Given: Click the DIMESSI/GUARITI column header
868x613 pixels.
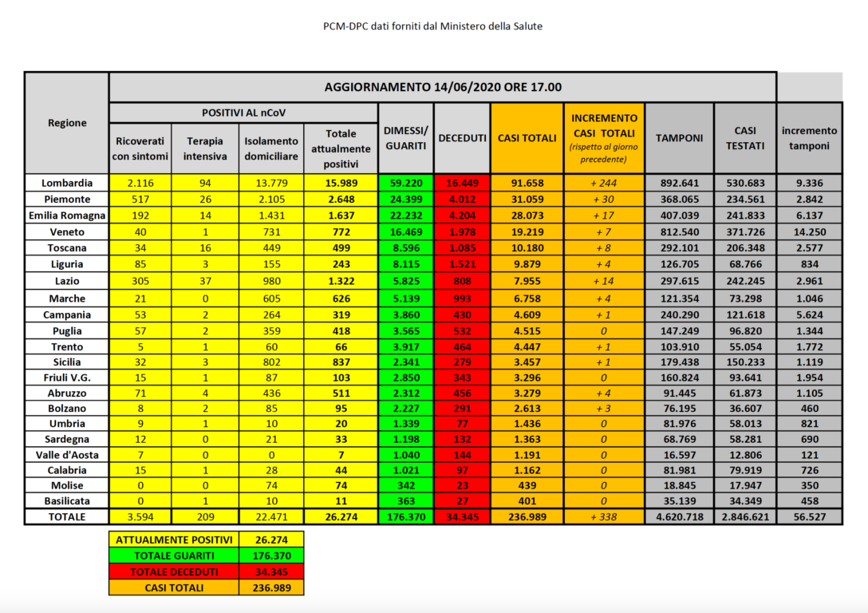Looking at the screenshot, I should pos(406,138).
